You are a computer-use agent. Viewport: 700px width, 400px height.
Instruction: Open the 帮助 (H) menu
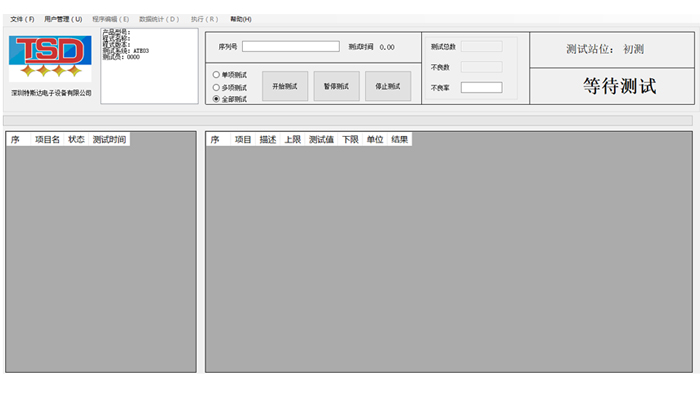(241, 19)
